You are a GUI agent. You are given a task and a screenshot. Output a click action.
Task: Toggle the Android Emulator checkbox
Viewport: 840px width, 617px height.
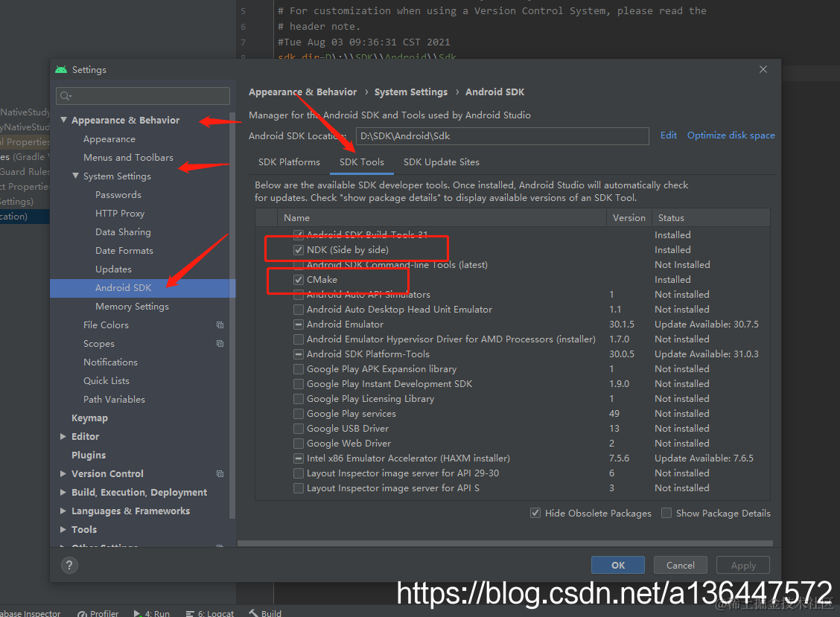point(299,325)
